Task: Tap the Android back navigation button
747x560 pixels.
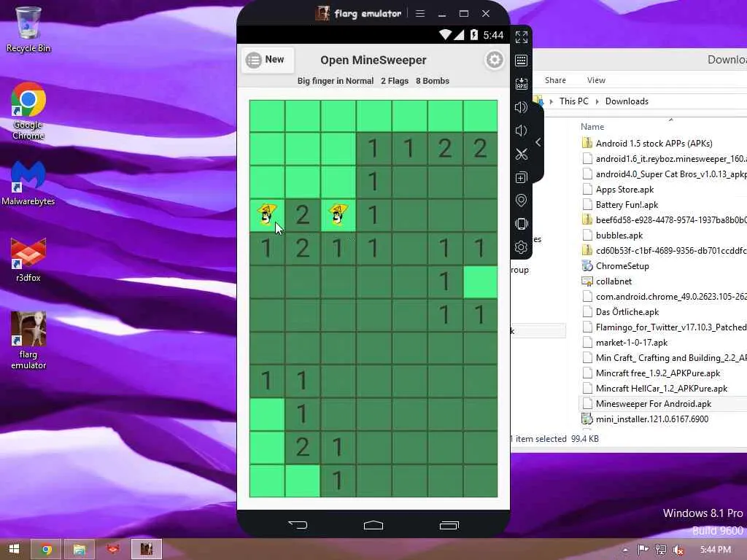Action: (x=298, y=525)
